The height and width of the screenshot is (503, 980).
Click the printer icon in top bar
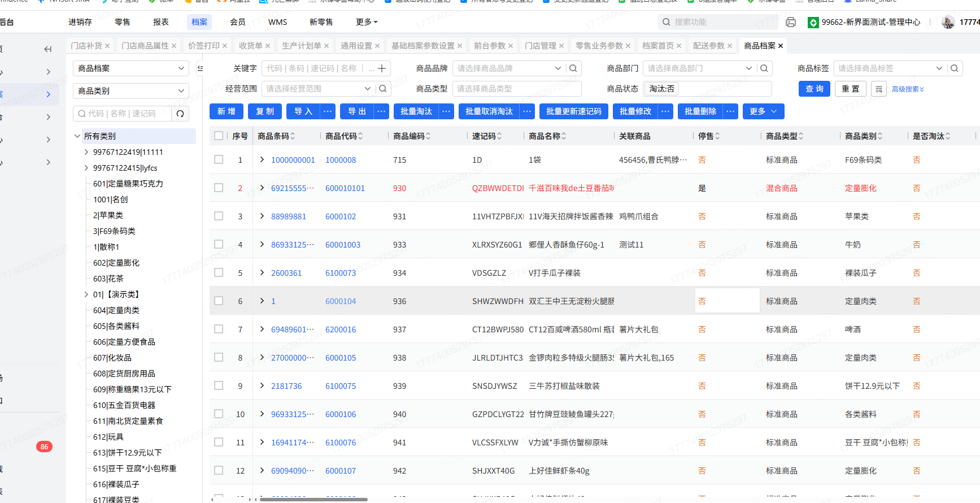point(791,22)
